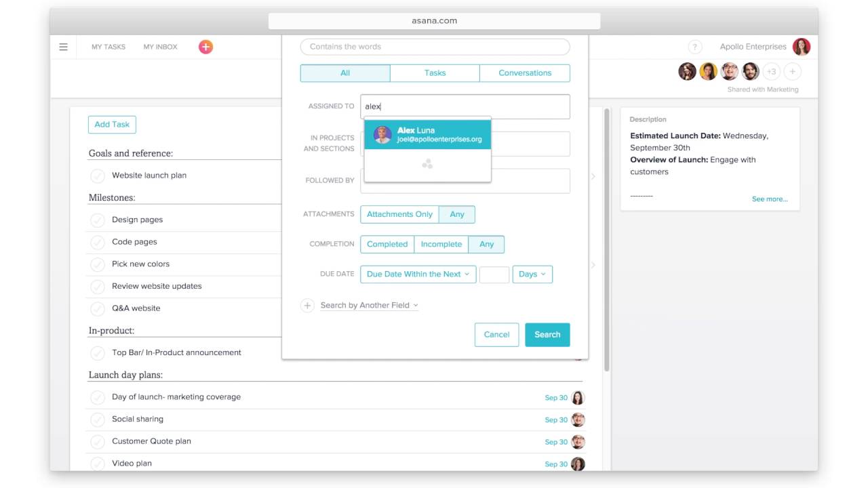The height and width of the screenshot is (488, 868).
Task: Click the asana.com address bar
Action: coord(434,21)
